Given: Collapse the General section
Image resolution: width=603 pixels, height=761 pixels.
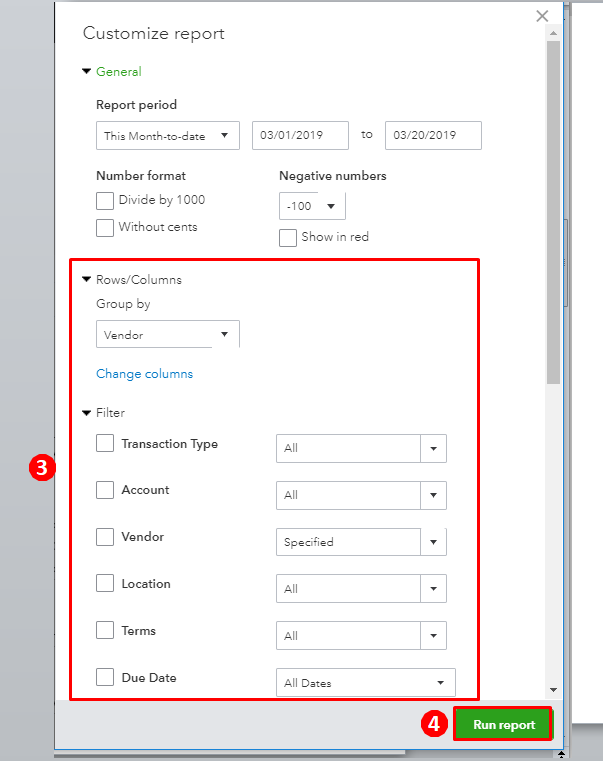Looking at the screenshot, I should (x=87, y=72).
